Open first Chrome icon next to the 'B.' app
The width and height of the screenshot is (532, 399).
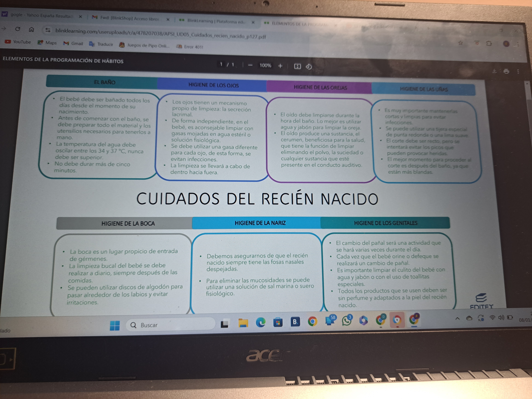(x=312, y=321)
